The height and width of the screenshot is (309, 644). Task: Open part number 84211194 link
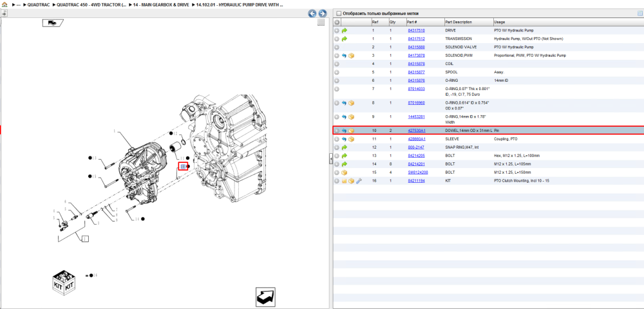tap(416, 180)
